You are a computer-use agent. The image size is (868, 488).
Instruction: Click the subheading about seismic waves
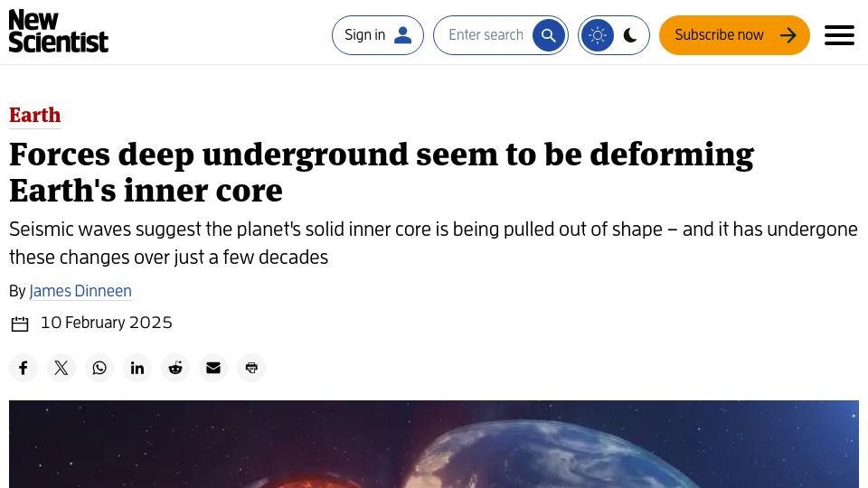click(x=433, y=243)
